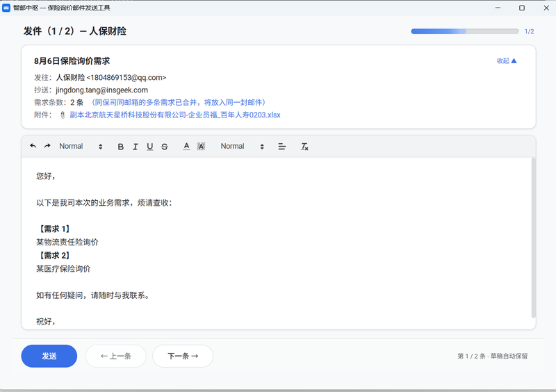Toggle italic formatting

coord(135,147)
